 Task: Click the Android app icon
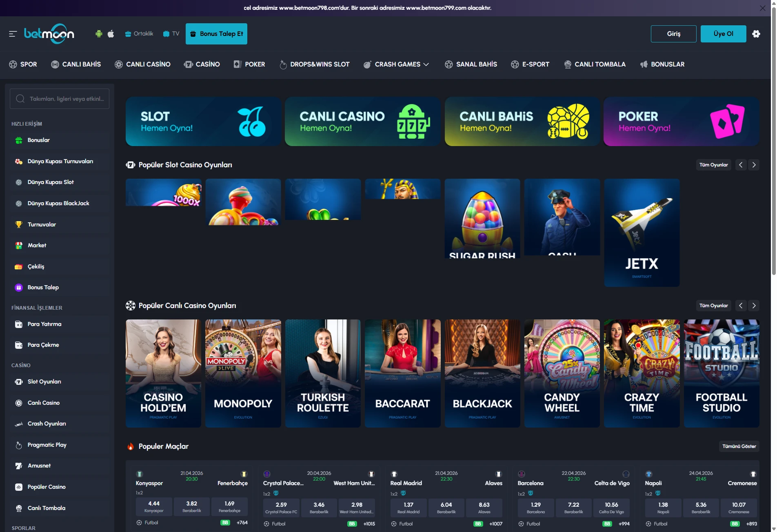click(99, 34)
